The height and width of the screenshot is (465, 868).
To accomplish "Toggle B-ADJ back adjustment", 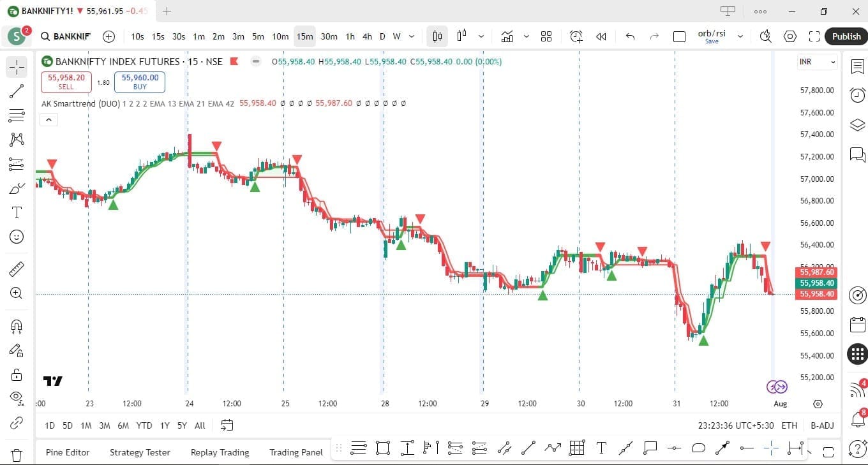I will point(822,425).
